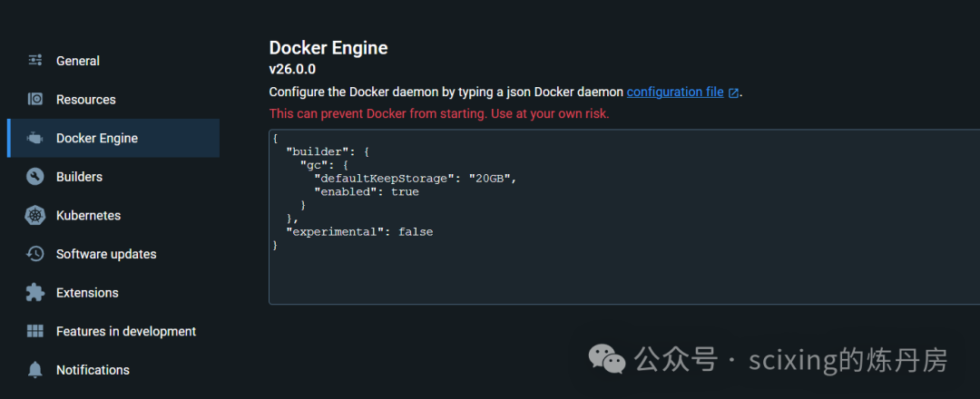
Task: Click the Resources disk icon
Action: coord(35,99)
